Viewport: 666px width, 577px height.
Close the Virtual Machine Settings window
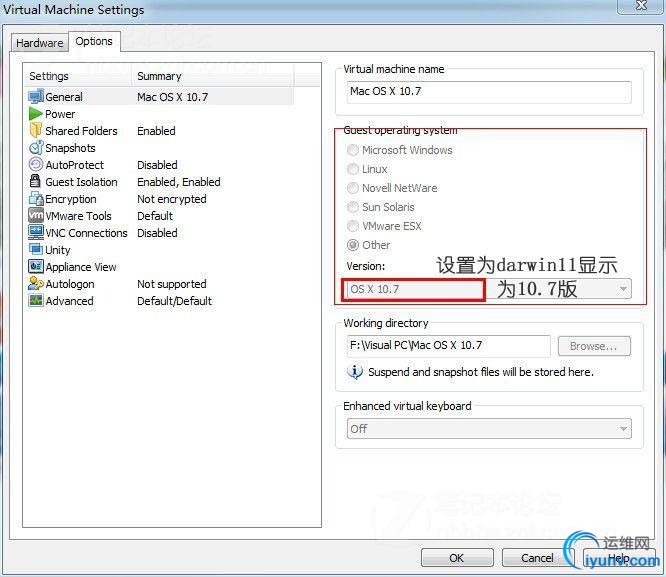pos(641,6)
